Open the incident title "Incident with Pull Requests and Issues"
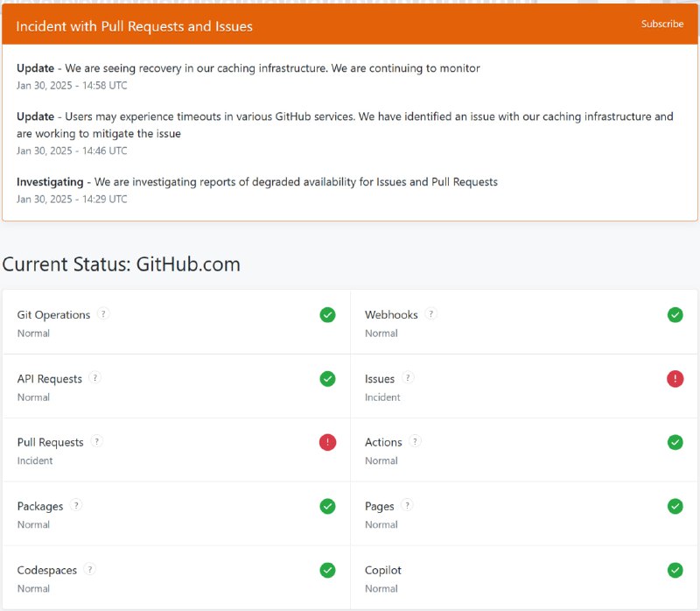 pyautogui.click(x=135, y=26)
